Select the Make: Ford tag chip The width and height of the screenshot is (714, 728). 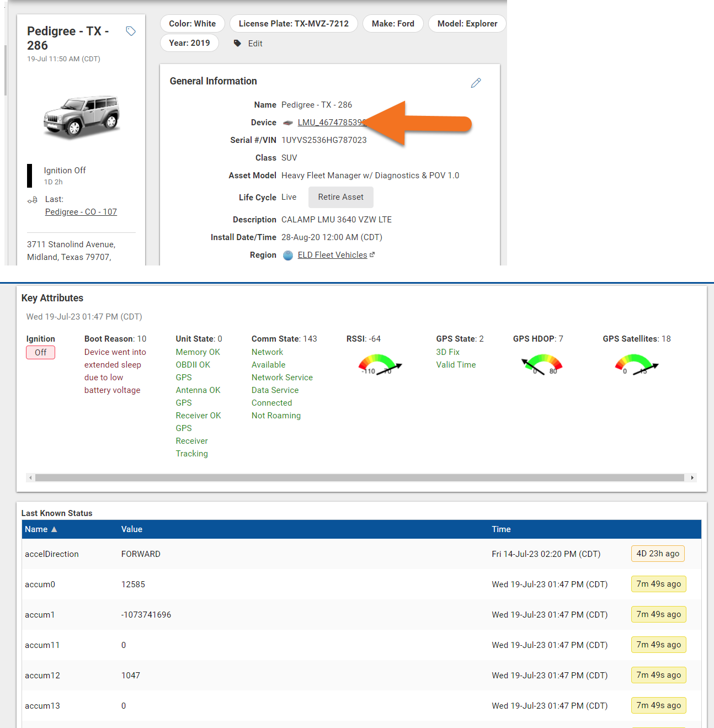[393, 24]
